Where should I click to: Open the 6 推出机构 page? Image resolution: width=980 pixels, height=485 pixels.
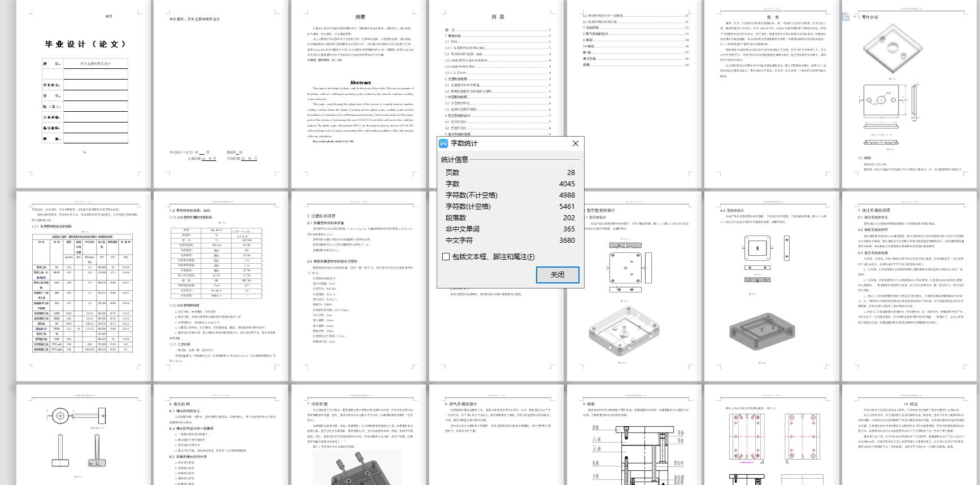click(221, 435)
